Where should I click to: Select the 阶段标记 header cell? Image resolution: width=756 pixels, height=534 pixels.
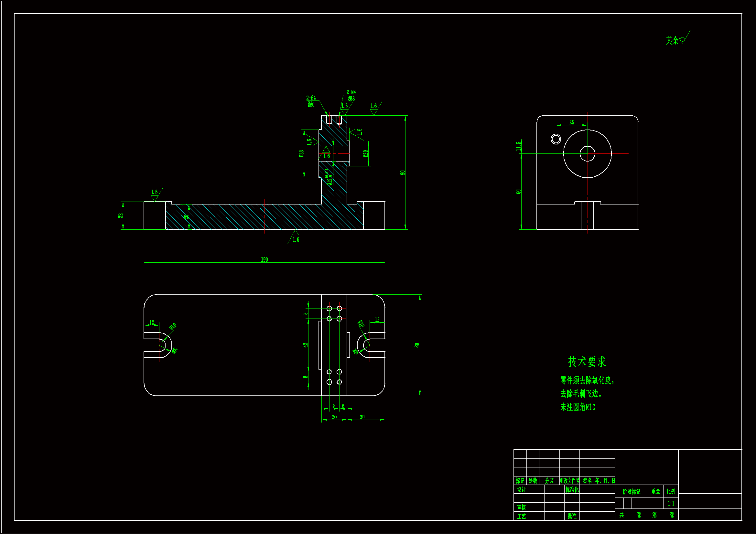pyautogui.click(x=631, y=492)
